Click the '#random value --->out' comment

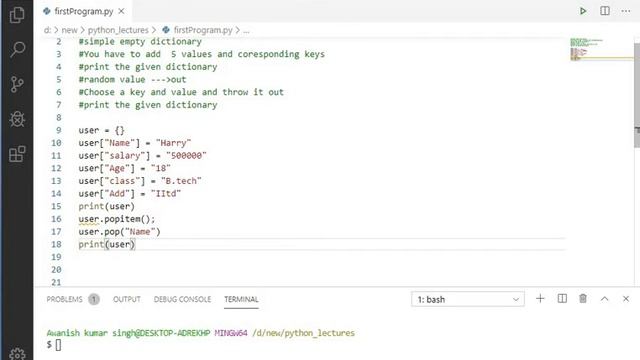click(132, 80)
